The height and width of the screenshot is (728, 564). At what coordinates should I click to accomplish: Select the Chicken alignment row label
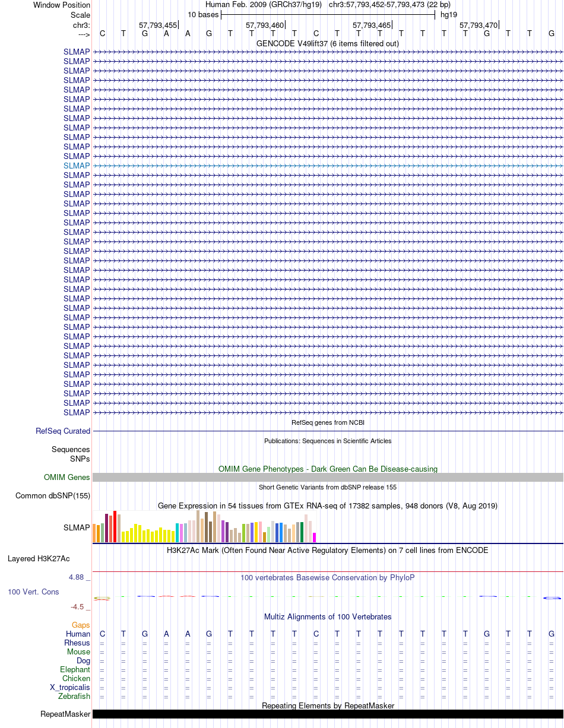(76, 679)
